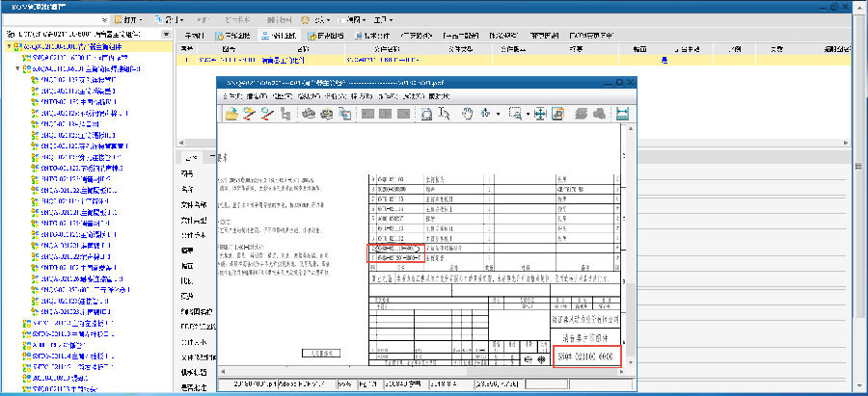Collapse the second-level assembly node in tree
This screenshot has height=396, width=868.
point(19,69)
